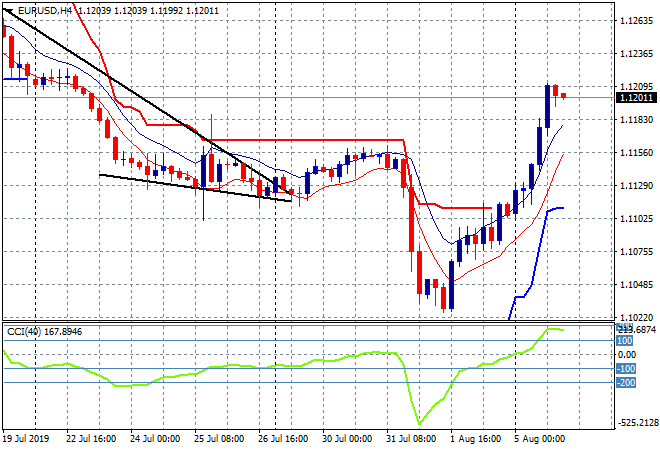Click the 1 Aug 16:00 time label
660x450 pixels.
tap(475, 439)
